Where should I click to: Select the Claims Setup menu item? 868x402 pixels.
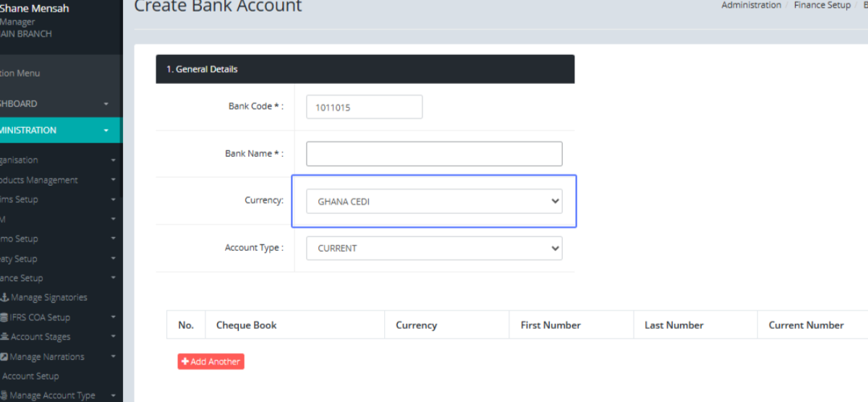20,200
